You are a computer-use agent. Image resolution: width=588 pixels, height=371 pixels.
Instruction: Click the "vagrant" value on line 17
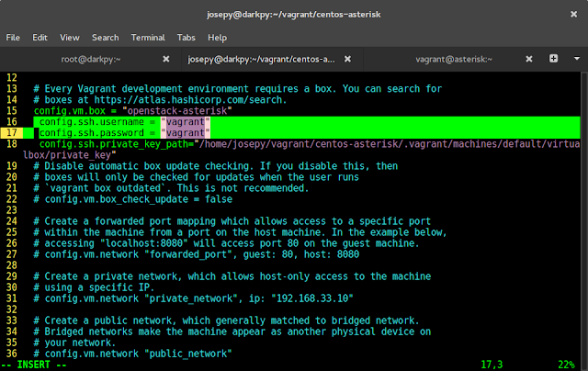(186, 132)
